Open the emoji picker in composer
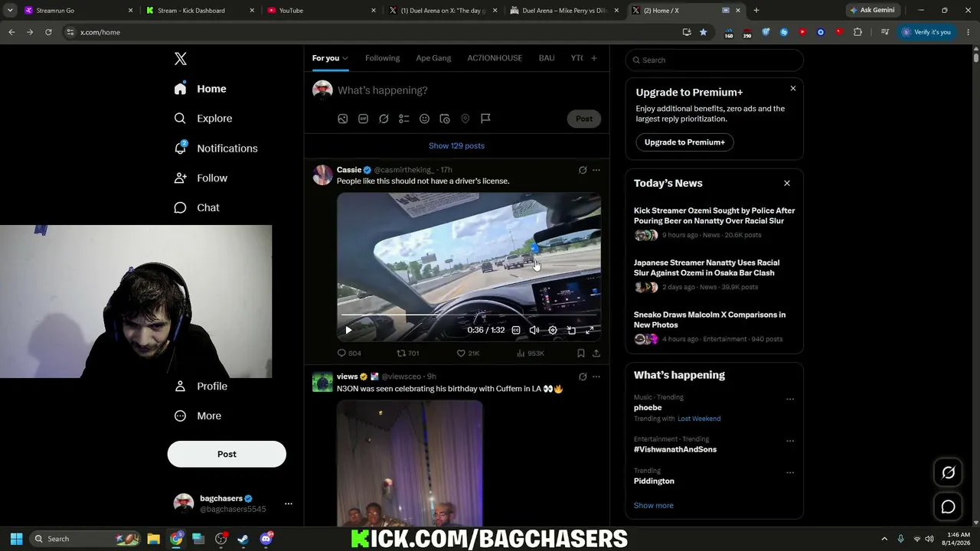Image resolution: width=980 pixels, height=551 pixels. click(x=424, y=119)
